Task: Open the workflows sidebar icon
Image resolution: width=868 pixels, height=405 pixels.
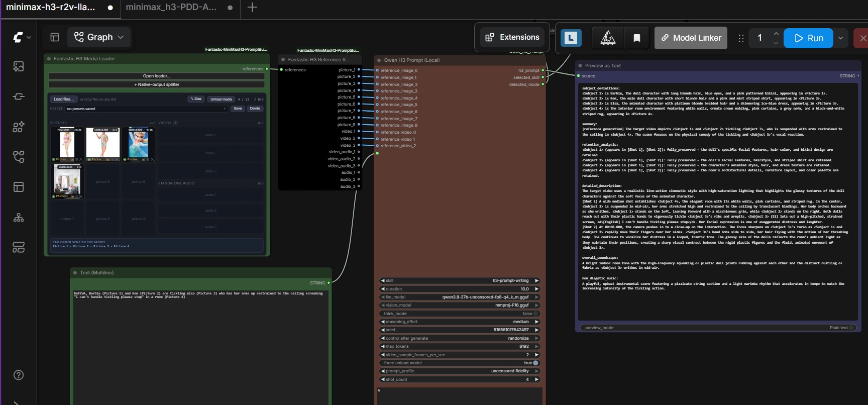Action: [x=19, y=157]
